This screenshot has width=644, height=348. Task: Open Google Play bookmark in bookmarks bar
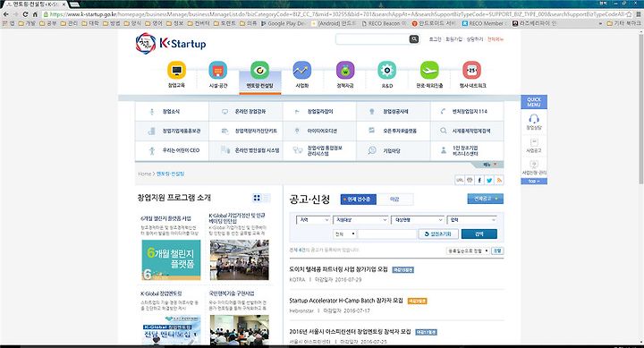[284, 23]
